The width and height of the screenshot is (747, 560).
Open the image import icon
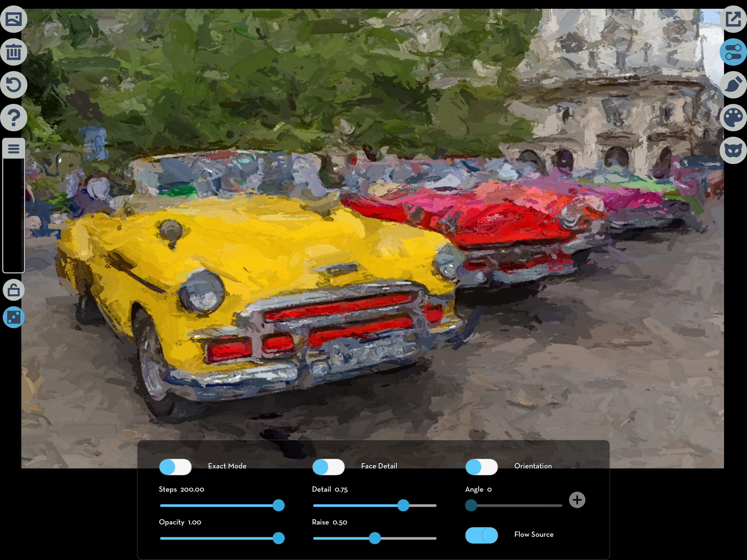[x=13, y=19]
